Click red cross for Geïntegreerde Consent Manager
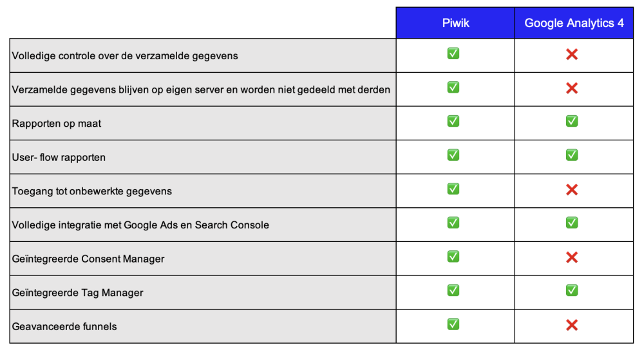644x352 pixels. pyautogui.click(x=572, y=257)
